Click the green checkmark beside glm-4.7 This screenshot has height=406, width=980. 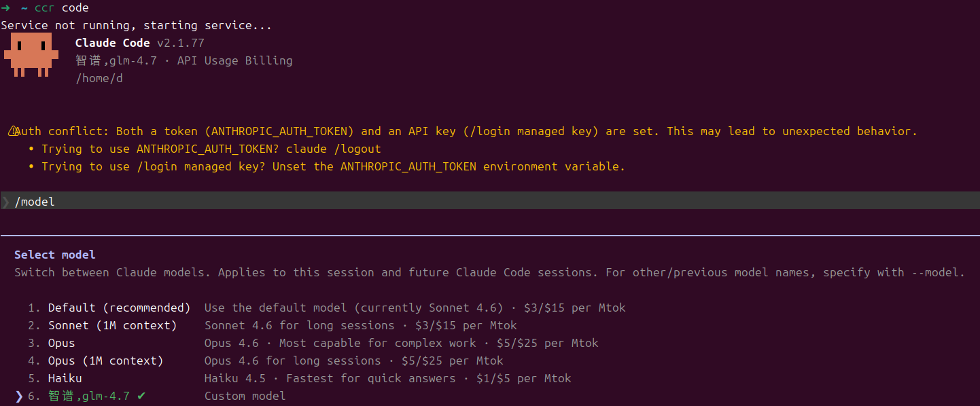141,396
